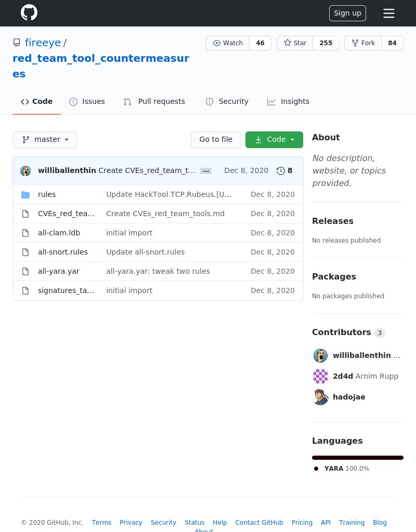Click the Sign up button
This screenshot has width=416, height=532.
[347, 13]
